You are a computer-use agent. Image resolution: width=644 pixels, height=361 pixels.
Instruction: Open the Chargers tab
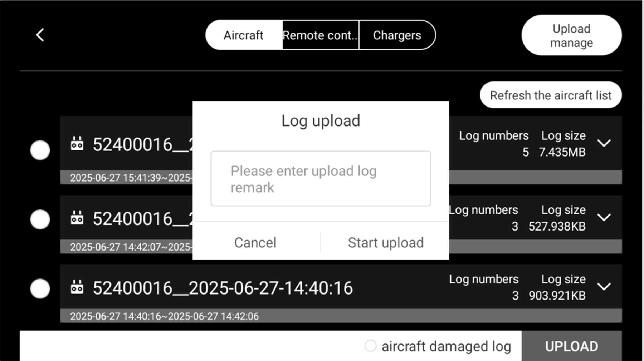pos(397,35)
